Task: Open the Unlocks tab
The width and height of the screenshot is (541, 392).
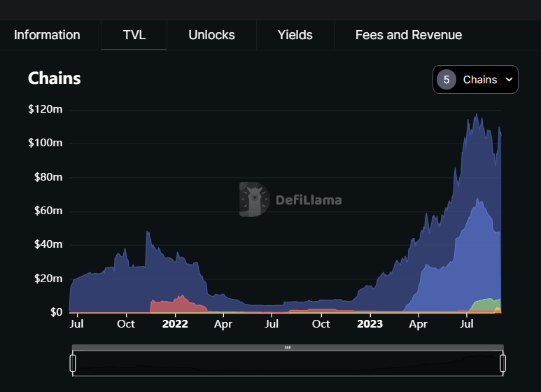Action: point(211,35)
